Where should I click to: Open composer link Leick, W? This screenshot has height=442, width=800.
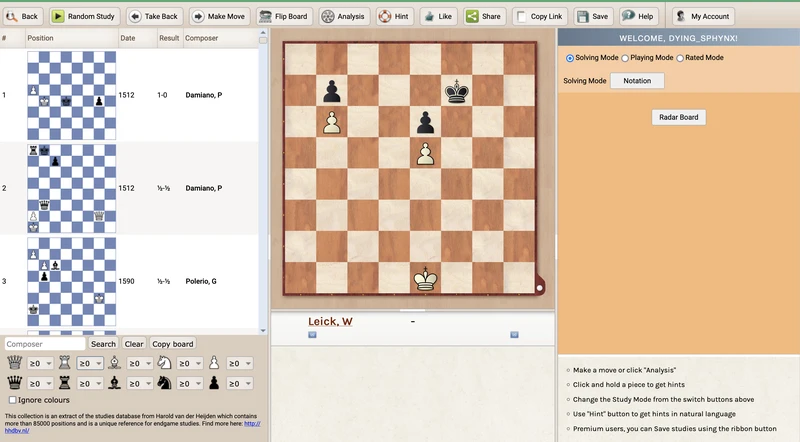pos(330,321)
